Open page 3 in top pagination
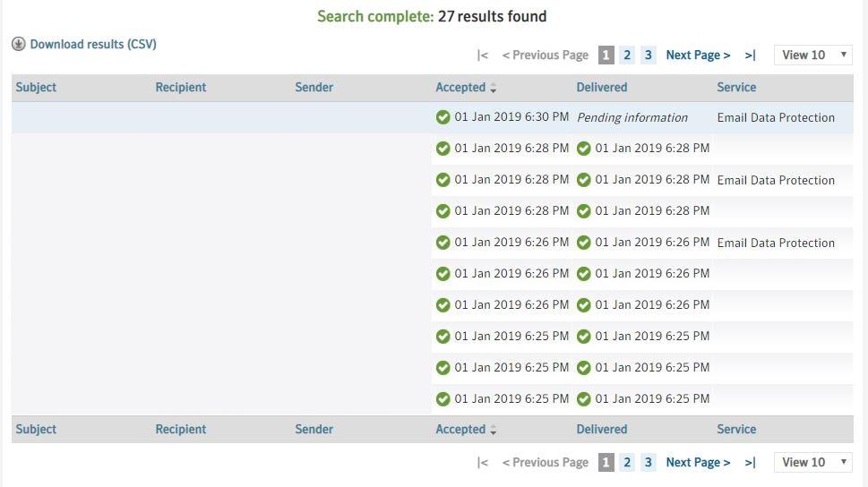 click(x=648, y=56)
